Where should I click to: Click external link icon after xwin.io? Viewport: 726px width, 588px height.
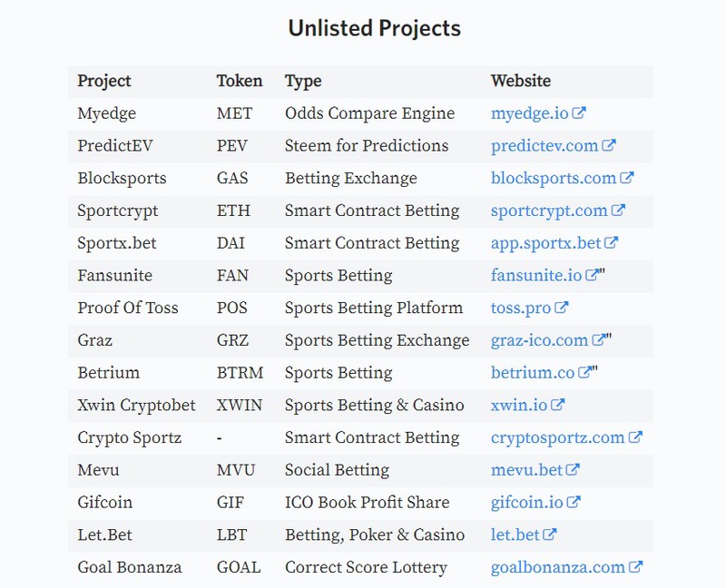(x=557, y=405)
